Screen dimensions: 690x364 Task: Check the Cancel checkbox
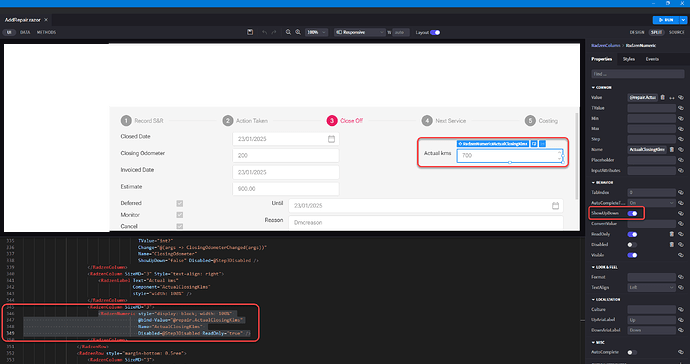click(x=180, y=226)
